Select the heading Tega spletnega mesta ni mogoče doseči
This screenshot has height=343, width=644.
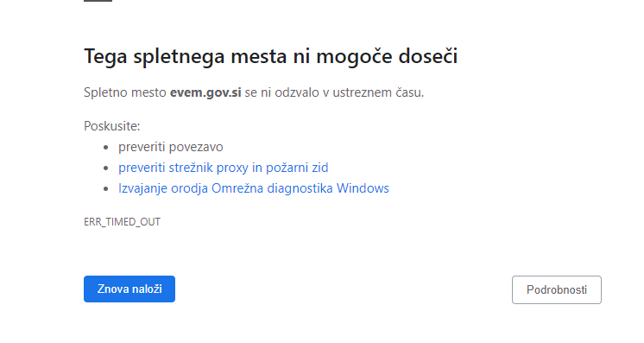click(x=271, y=56)
